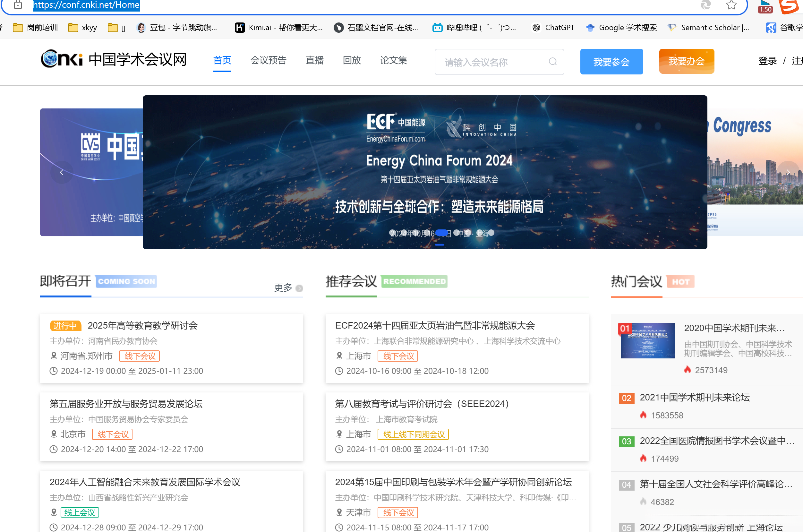Show next carousel banner
This screenshot has height=532, width=803.
(x=788, y=172)
